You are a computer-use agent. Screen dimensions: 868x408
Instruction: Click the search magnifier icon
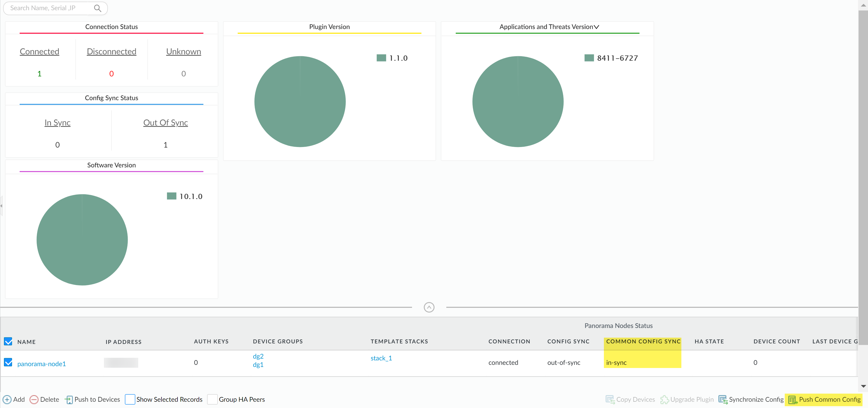click(x=97, y=8)
